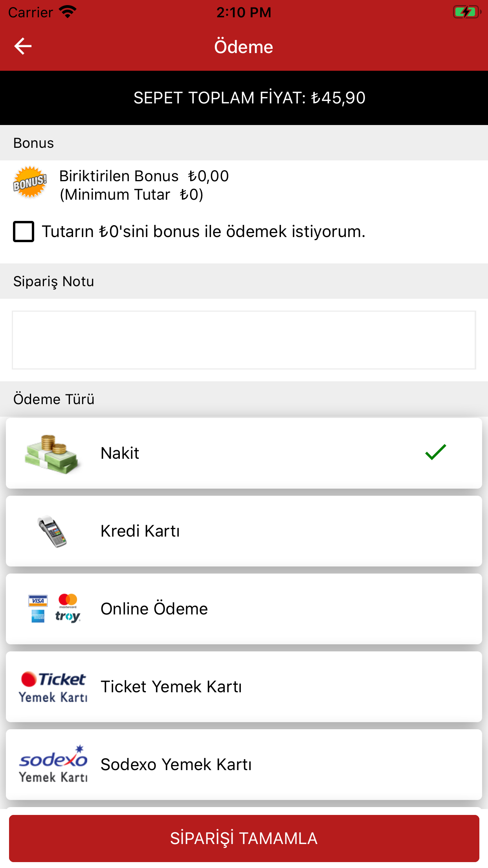Choose Online Ödeme payment type

click(x=244, y=609)
